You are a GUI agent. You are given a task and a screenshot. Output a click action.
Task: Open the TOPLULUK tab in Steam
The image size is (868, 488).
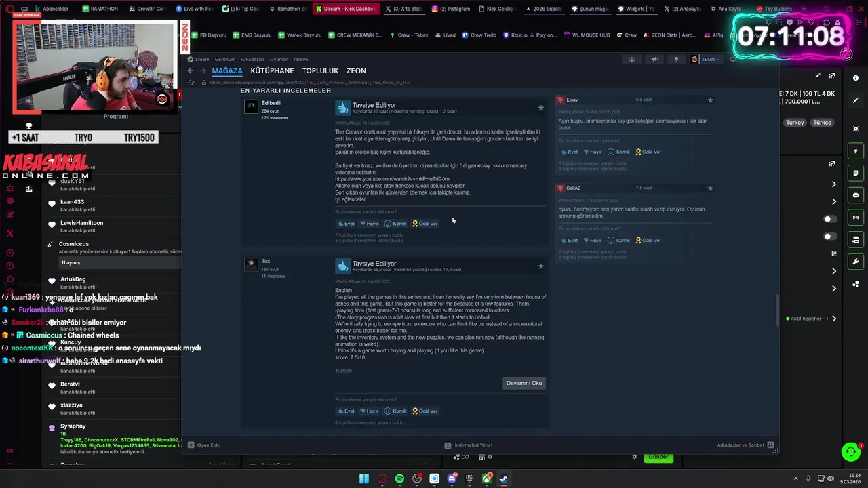[320, 70]
